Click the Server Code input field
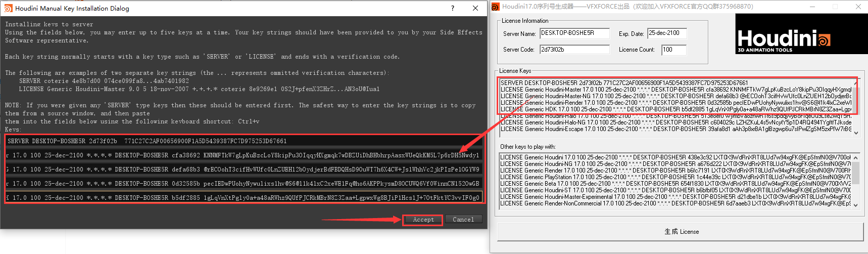Image resolution: width=868 pixels, height=254 pixels. pyautogui.click(x=574, y=50)
